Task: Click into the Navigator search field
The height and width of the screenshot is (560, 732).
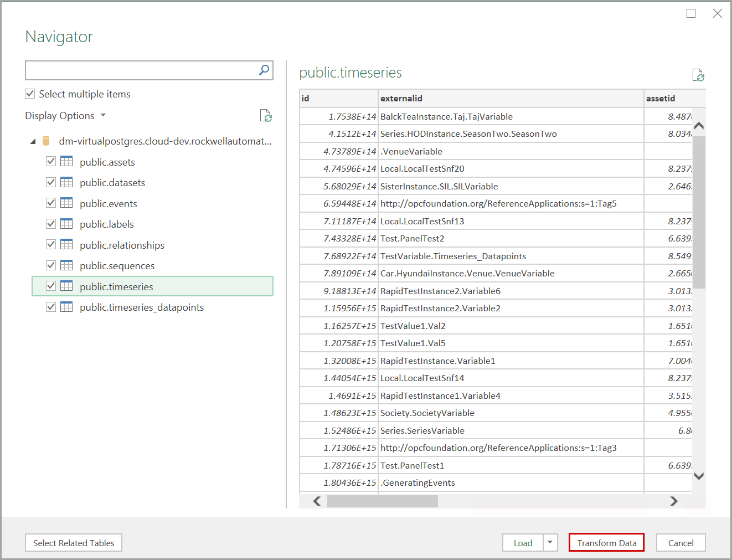Action: (141, 70)
